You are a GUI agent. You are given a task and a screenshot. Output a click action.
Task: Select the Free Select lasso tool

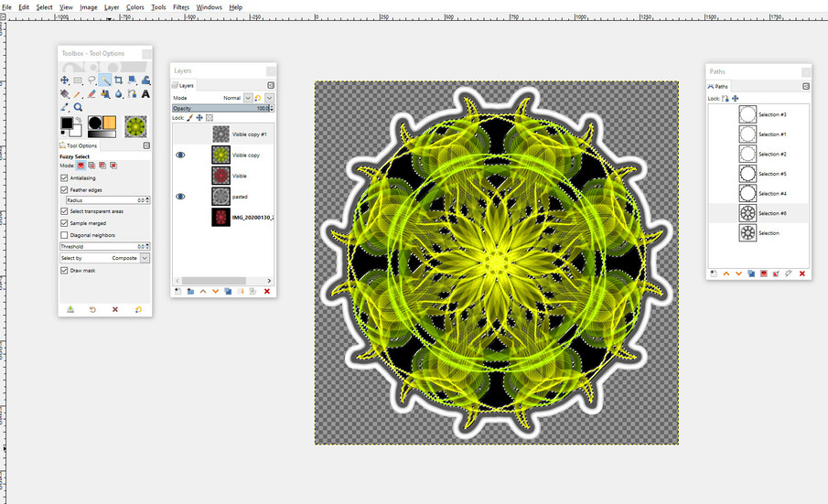click(x=91, y=80)
